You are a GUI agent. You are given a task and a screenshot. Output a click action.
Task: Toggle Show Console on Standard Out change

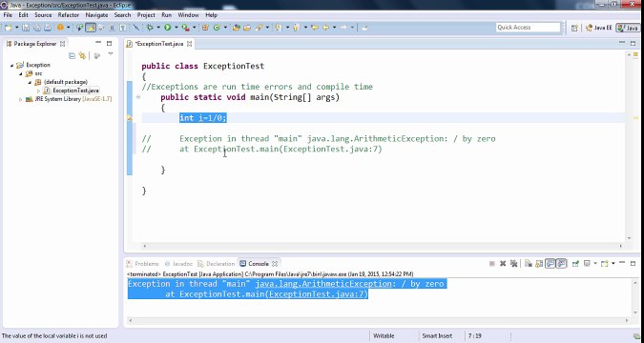(551, 263)
